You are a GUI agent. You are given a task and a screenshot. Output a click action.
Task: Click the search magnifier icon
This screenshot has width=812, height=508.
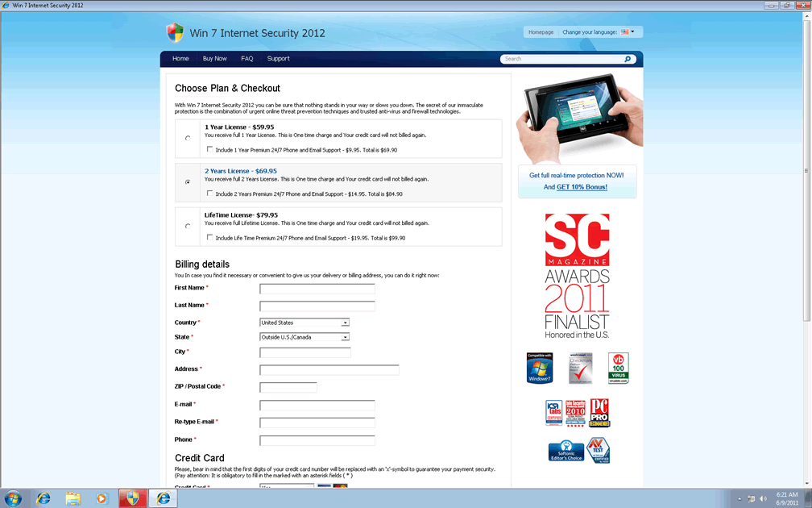pyautogui.click(x=628, y=59)
